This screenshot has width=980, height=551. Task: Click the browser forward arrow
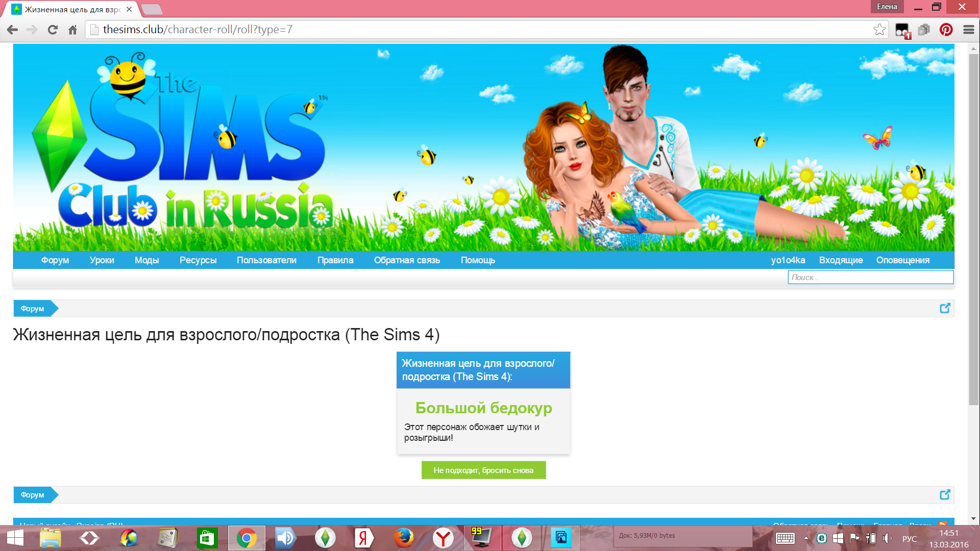[32, 30]
